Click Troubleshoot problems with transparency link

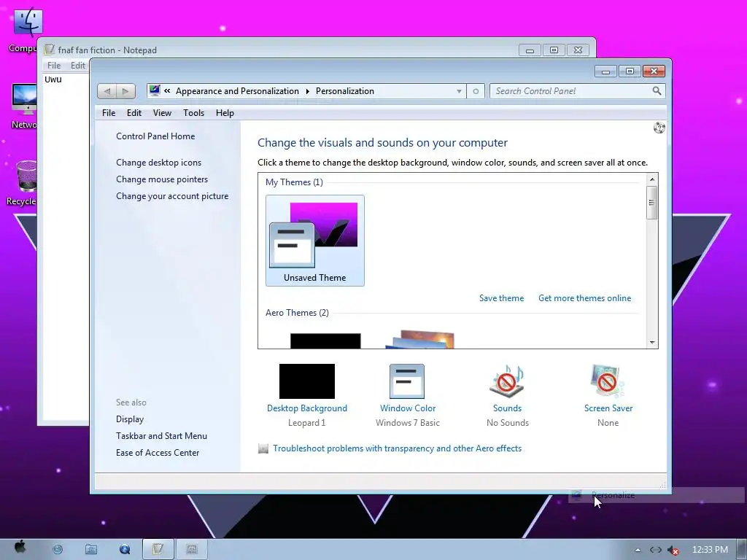tap(398, 448)
